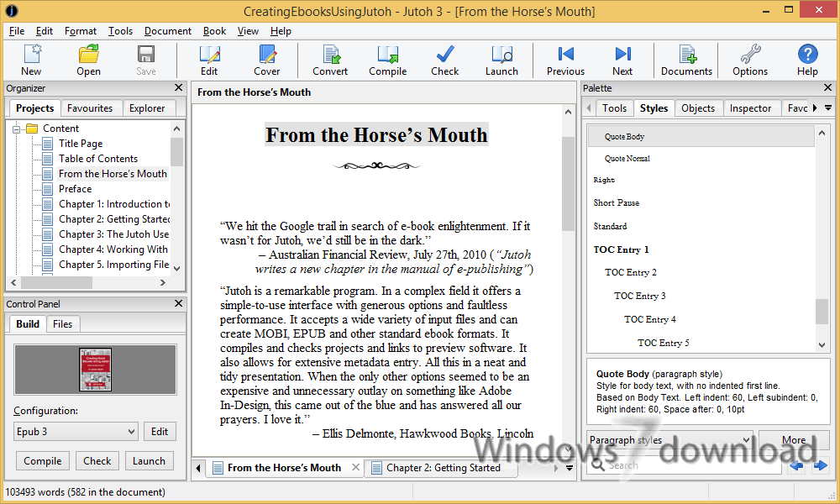840x504 pixels.
Task: Switch to Files tab in Control Panel
Action: point(62,324)
